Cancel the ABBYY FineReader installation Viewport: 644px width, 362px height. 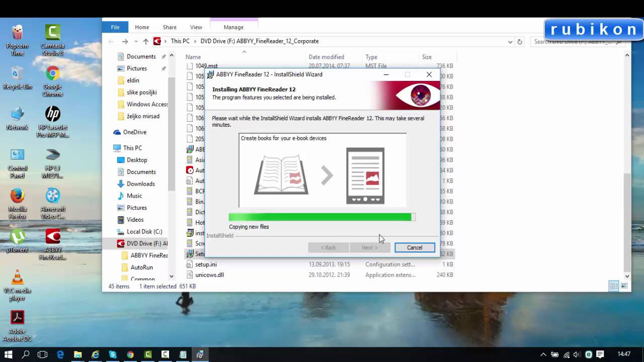pyautogui.click(x=415, y=247)
